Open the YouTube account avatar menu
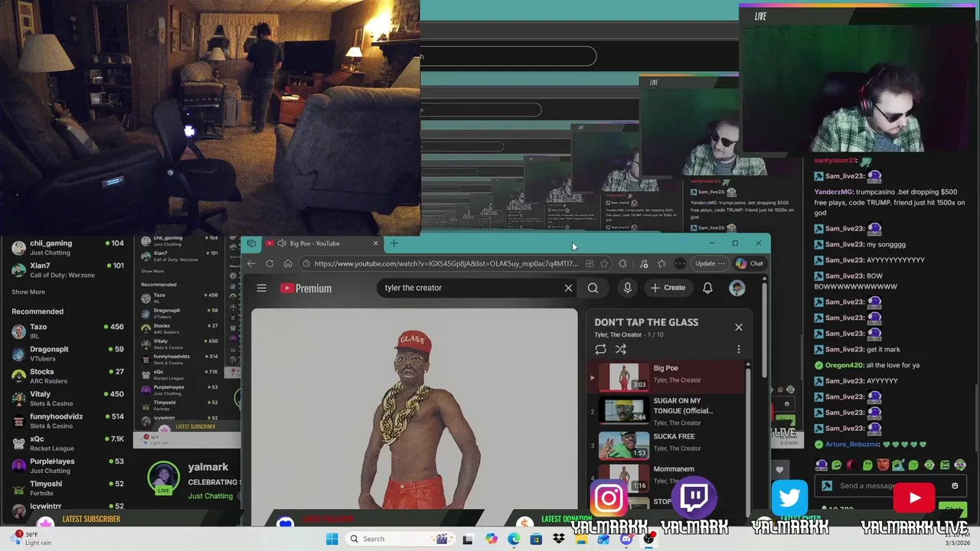Image resolution: width=980 pixels, height=551 pixels. tap(737, 288)
